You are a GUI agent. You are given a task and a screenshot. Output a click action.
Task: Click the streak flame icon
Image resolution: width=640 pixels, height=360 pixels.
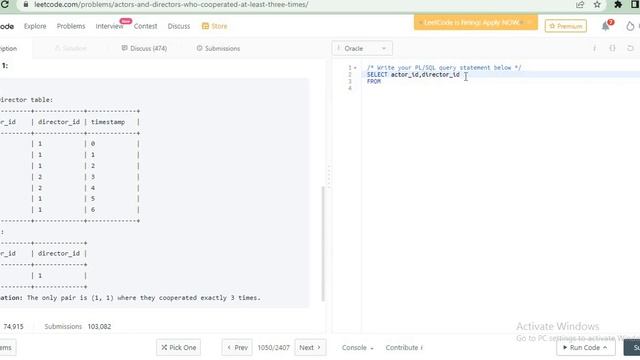pos(630,26)
